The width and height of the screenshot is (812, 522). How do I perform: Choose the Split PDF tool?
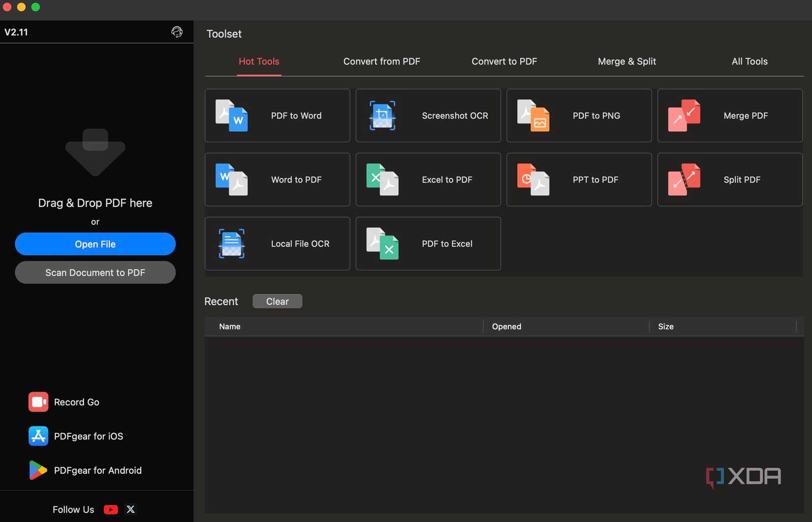click(729, 180)
